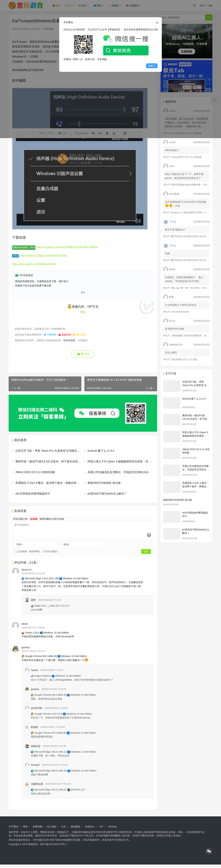221x868 pixels.
Task: Click the 生成海报 poster icon
Action: coord(81,133)
